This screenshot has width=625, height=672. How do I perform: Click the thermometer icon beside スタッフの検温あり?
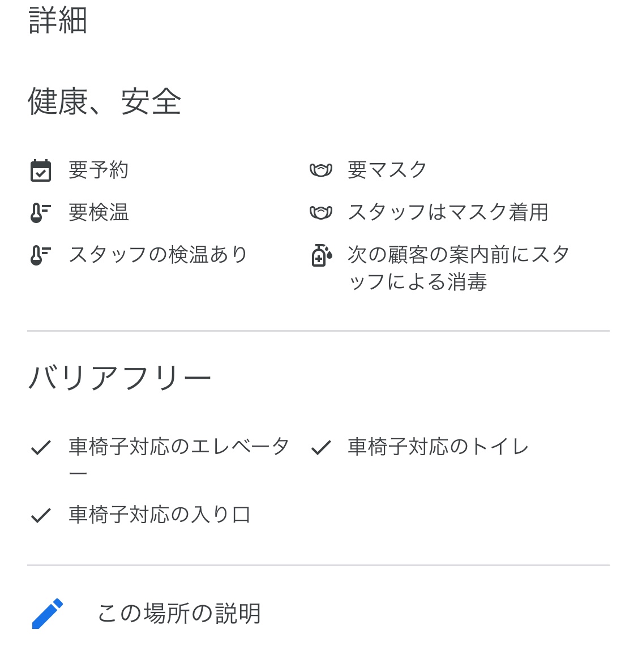pos(40,255)
